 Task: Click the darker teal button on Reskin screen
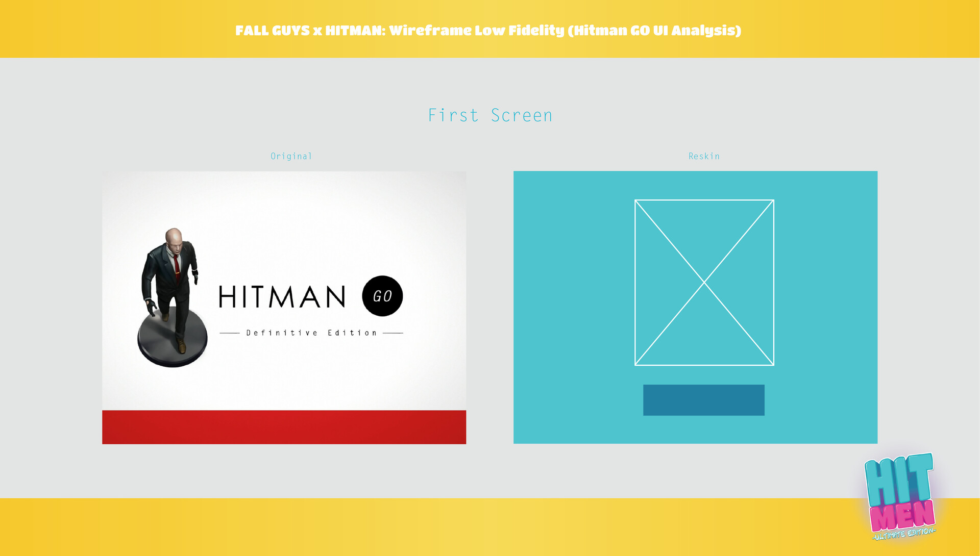click(703, 399)
